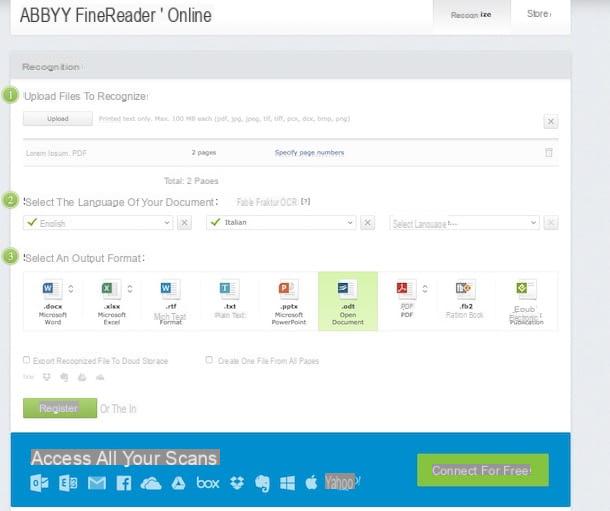
Task: Enable Create One File From All Pages
Action: point(209,360)
